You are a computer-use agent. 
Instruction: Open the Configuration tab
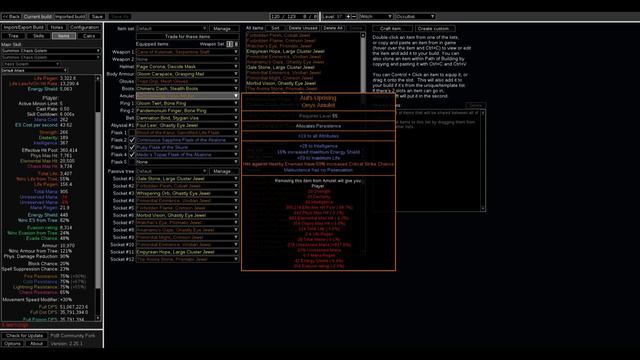tap(84, 27)
